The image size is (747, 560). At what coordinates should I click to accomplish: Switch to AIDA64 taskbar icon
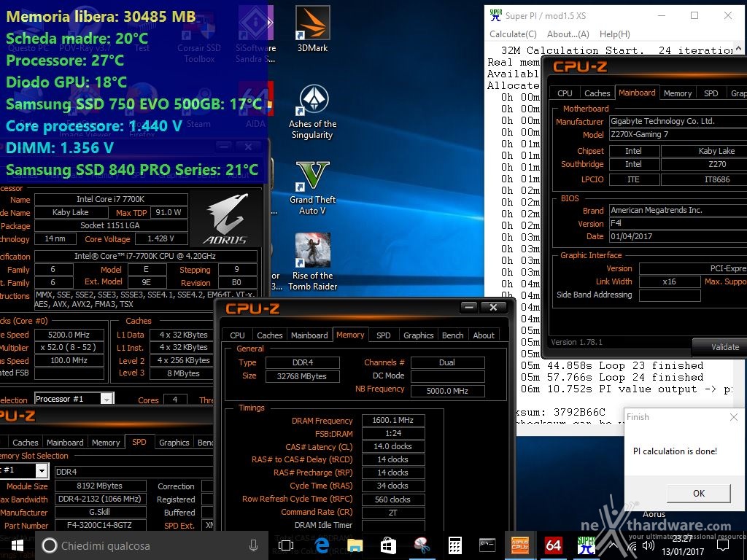point(553,545)
